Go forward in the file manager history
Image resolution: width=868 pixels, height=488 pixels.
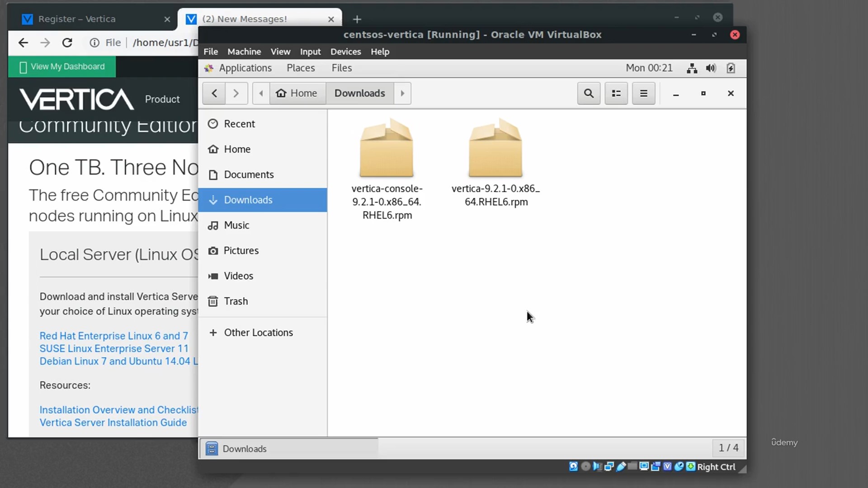coord(236,93)
